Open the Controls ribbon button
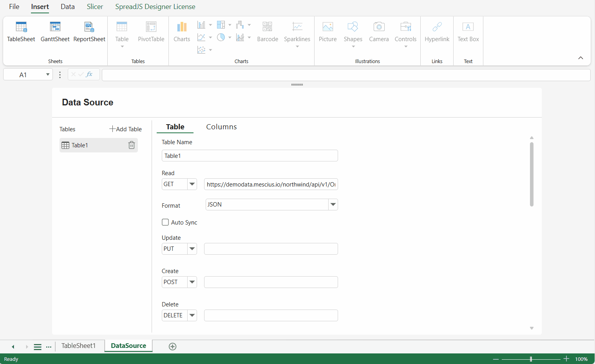The image size is (595, 364). (x=406, y=34)
